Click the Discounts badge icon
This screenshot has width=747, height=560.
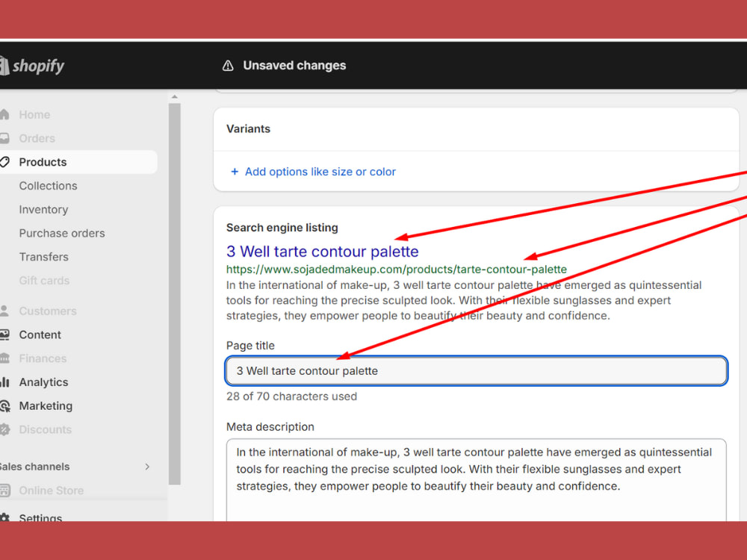tap(4, 429)
